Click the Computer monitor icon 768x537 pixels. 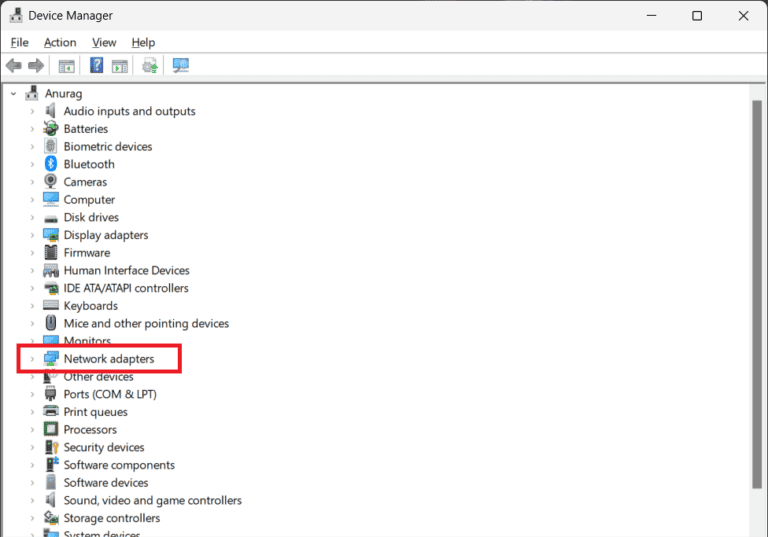(50, 199)
